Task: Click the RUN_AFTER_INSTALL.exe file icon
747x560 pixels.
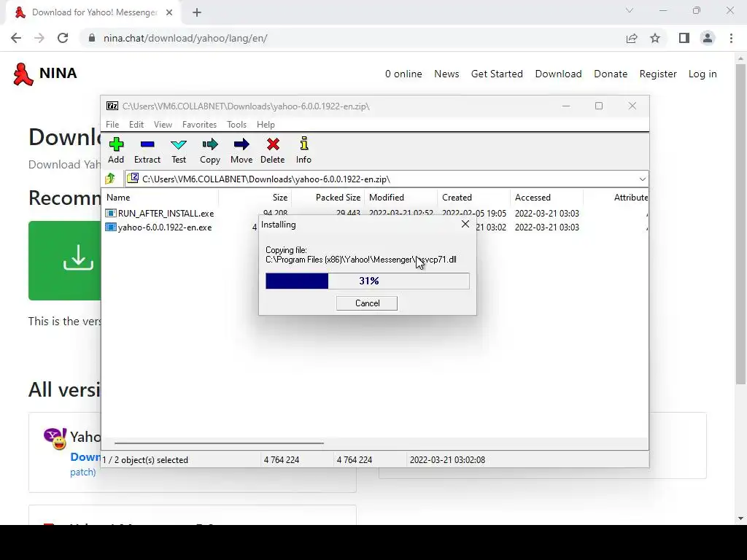Action: click(x=111, y=214)
